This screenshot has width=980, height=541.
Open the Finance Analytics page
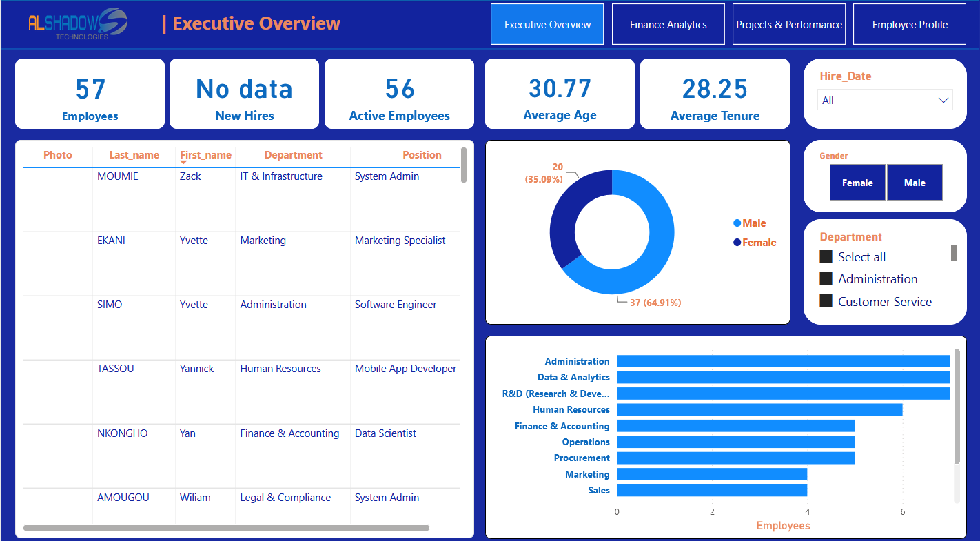(x=668, y=25)
